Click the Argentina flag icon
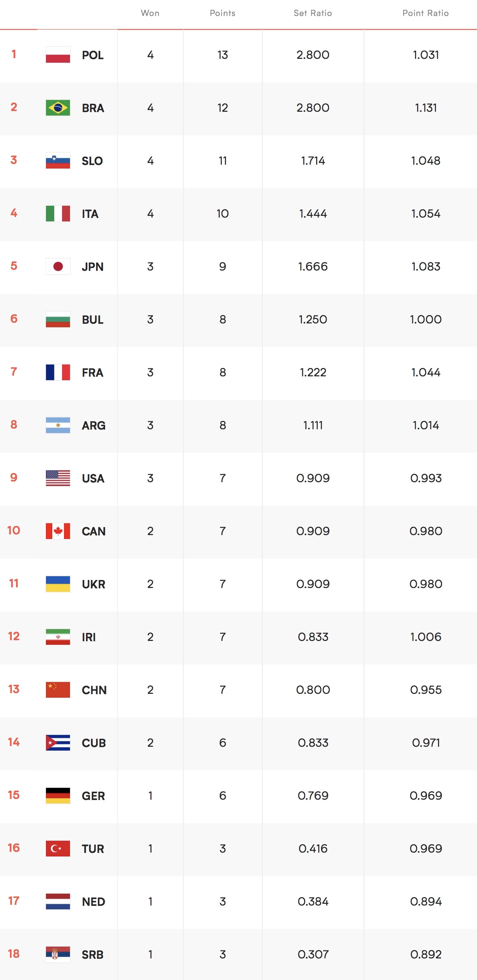Image resolution: width=477 pixels, height=980 pixels. [x=58, y=425]
